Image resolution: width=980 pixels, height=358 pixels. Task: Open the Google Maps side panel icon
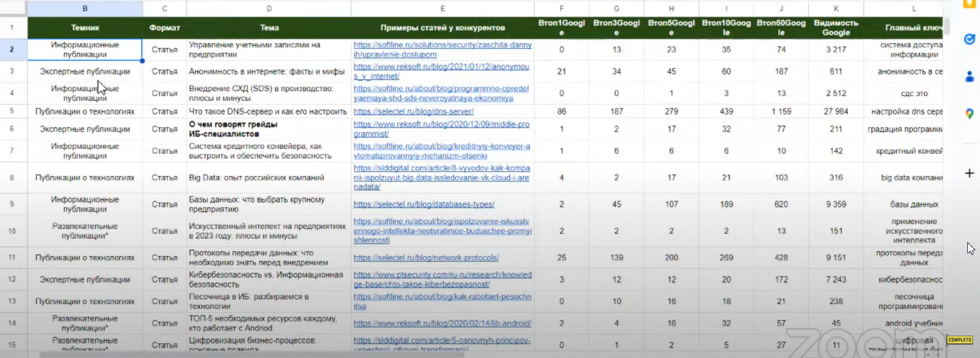pyautogui.click(x=969, y=114)
